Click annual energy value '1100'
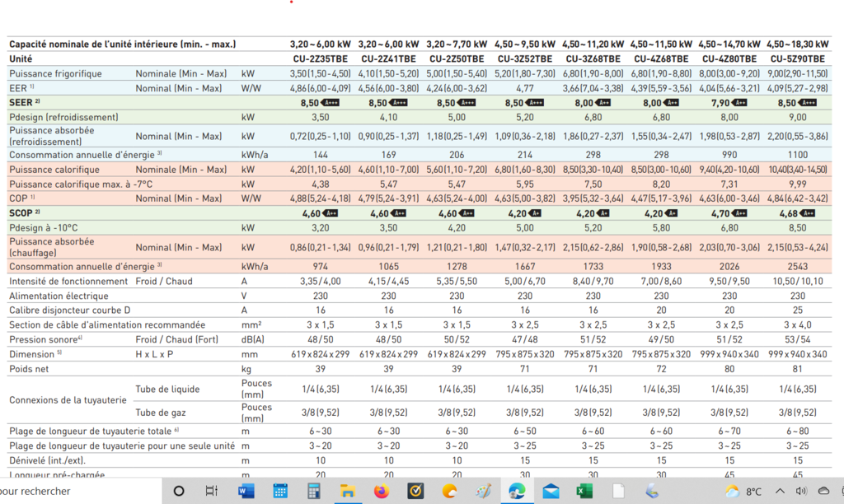Screen dimensions: 844x504 pyautogui.click(x=798, y=155)
